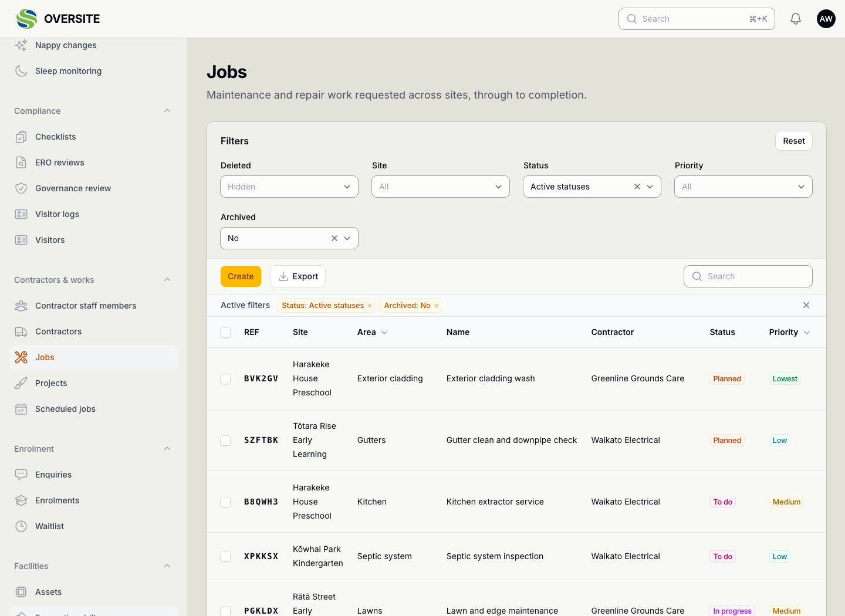
Task: Click the Visitor logs card icon
Action: coord(21,214)
